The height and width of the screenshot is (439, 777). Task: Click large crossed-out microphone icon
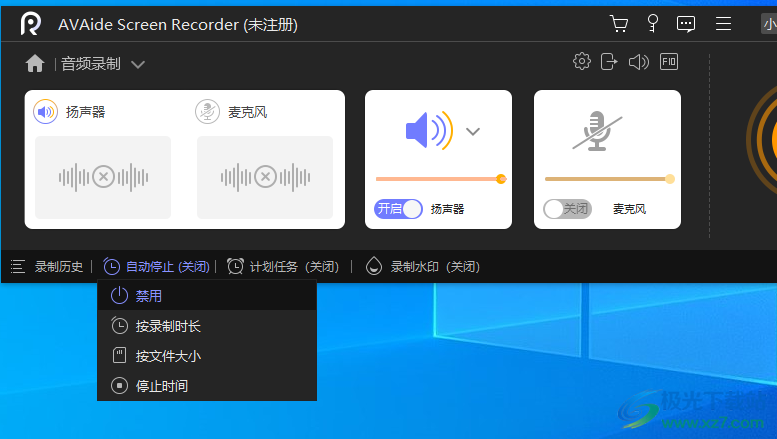[x=598, y=131]
